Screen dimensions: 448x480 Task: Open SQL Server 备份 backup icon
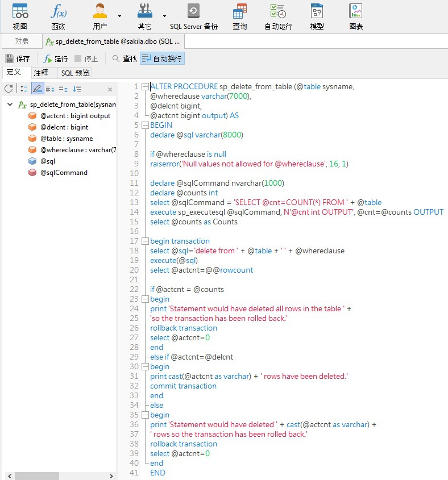coord(194,16)
